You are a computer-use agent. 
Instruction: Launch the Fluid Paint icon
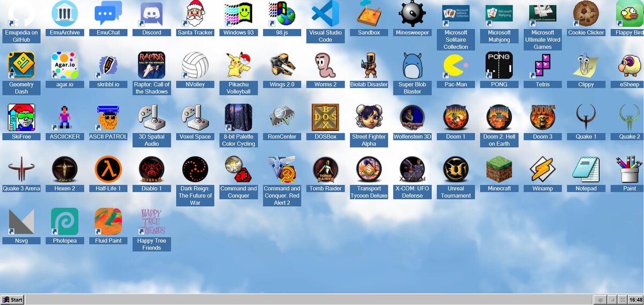[x=108, y=221]
